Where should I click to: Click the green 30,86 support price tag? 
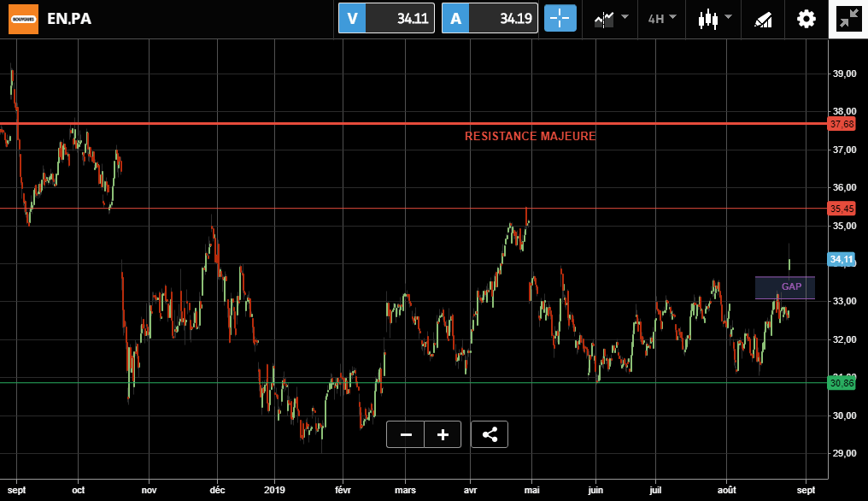[842, 383]
